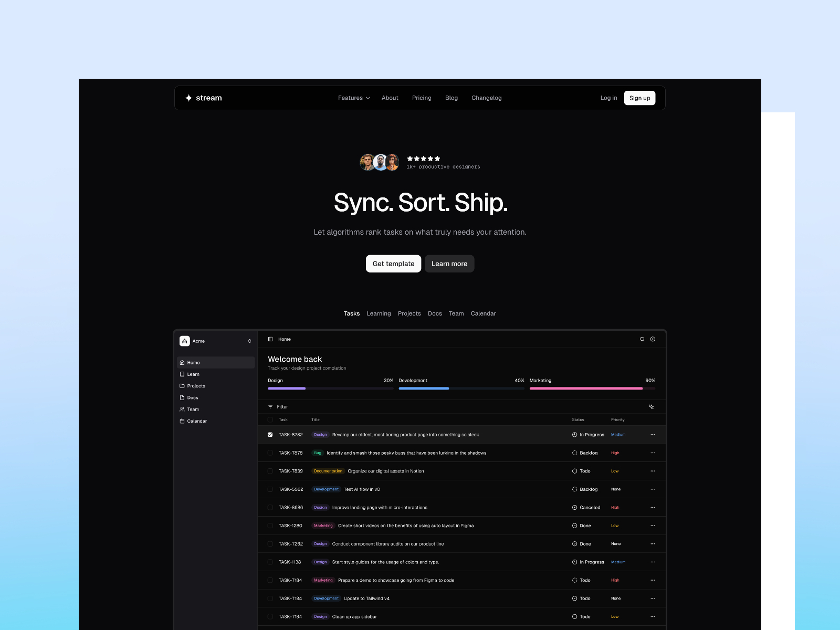Check the select-all checkbox in table header
Image resolution: width=840 pixels, height=630 pixels.
pos(270,419)
